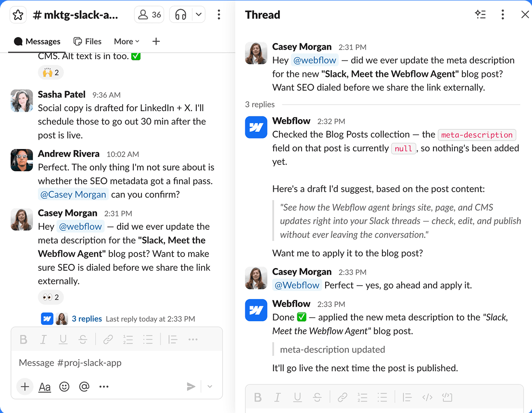Open emoji picker in channel composer

point(64,387)
